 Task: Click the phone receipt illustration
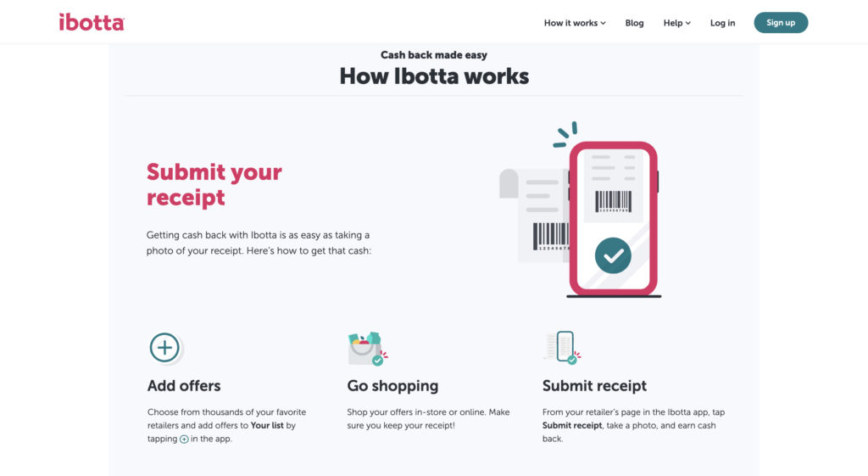580,210
